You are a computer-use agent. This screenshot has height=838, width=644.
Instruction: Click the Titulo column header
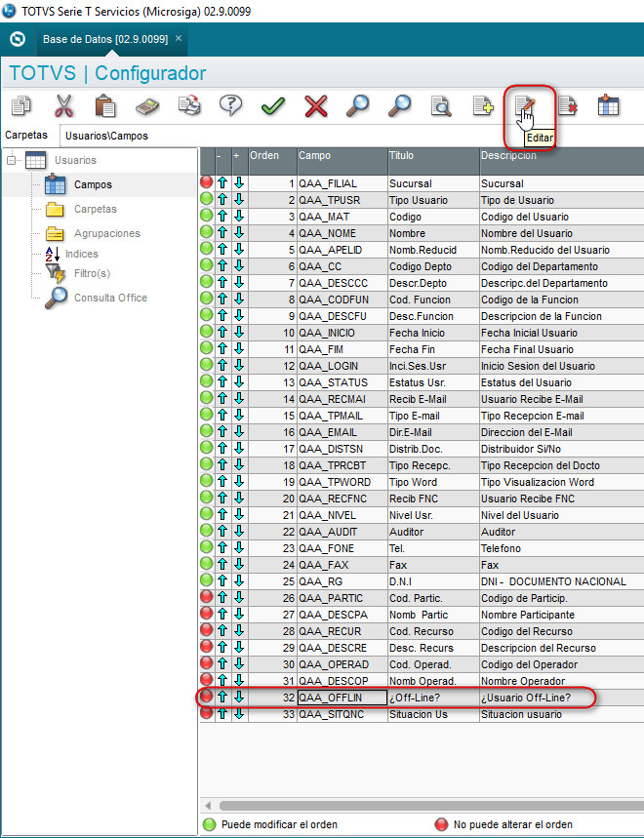433,161
